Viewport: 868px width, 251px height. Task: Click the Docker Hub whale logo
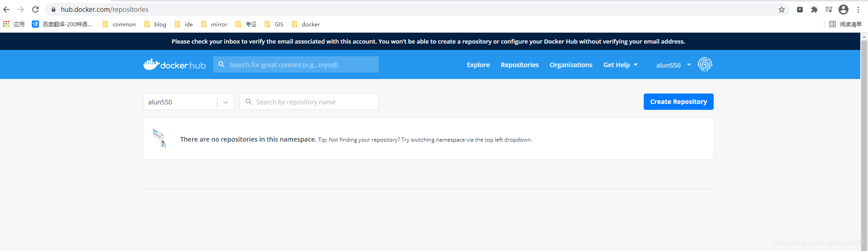175,64
